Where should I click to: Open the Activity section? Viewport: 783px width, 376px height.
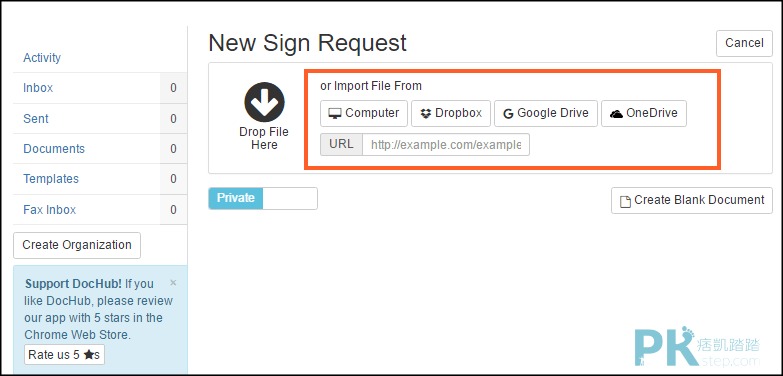pos(42,58)
